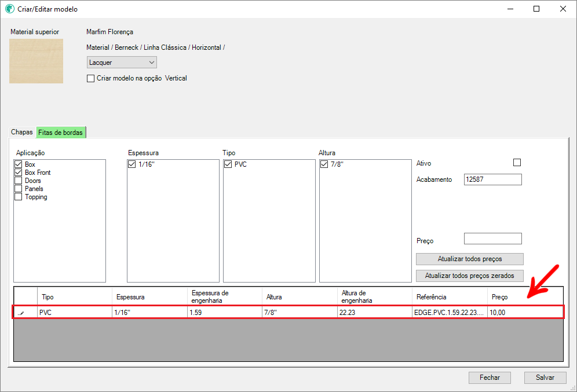
Task: Click the app icon in the title bar
Action: [9, 9]
